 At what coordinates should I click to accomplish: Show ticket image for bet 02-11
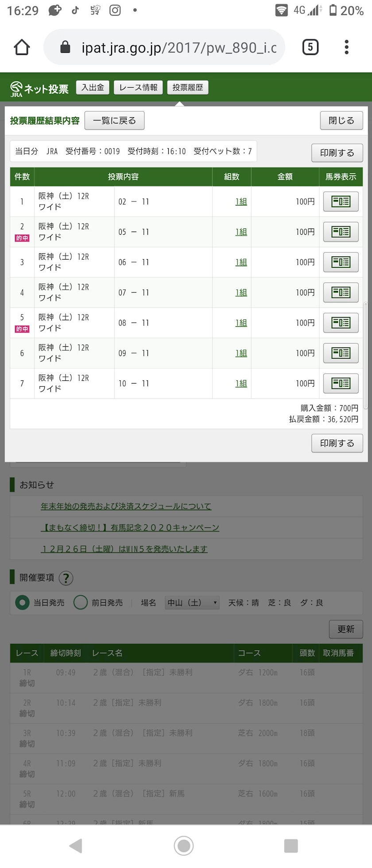[x=341, y=201]
